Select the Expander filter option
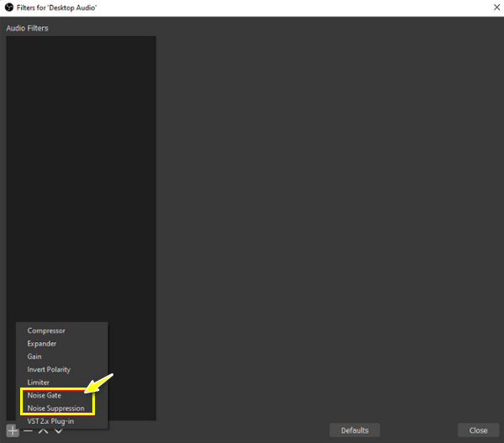The height and width of the screenshot is (443, 504). click(x=42, y=344)
